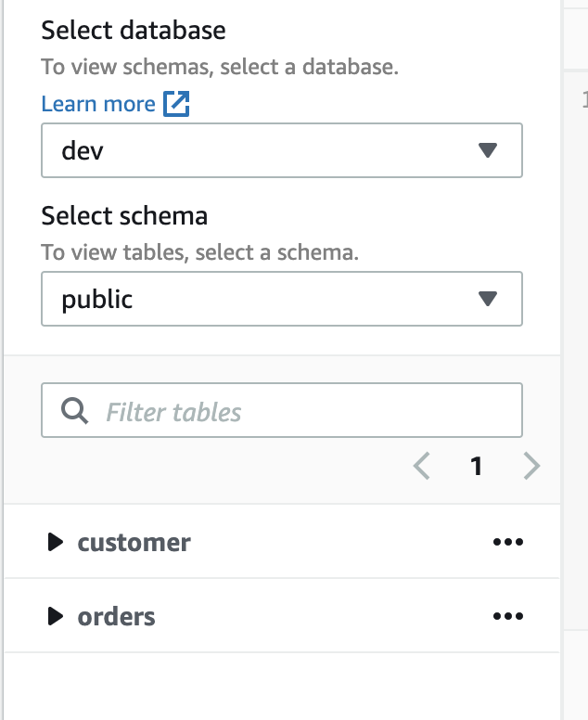Select page 1 in the table pagination
The height and width of the screenshot is (720, 588).
[x=477, y=466]
